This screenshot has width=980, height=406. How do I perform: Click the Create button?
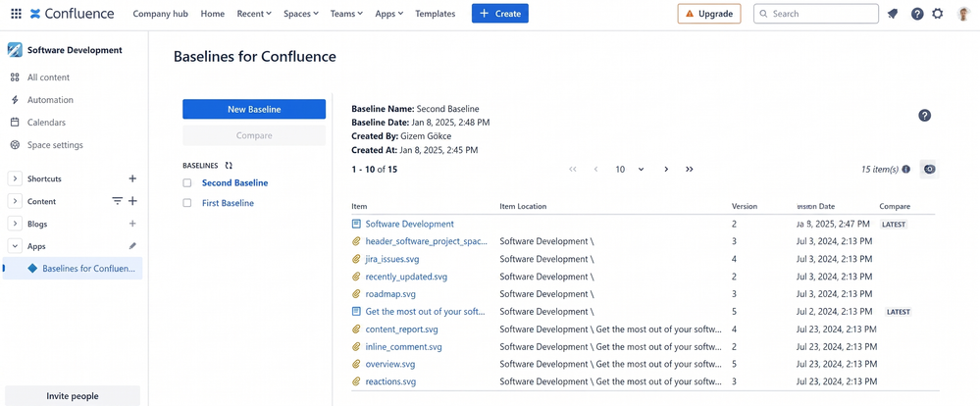coord(500,14)
